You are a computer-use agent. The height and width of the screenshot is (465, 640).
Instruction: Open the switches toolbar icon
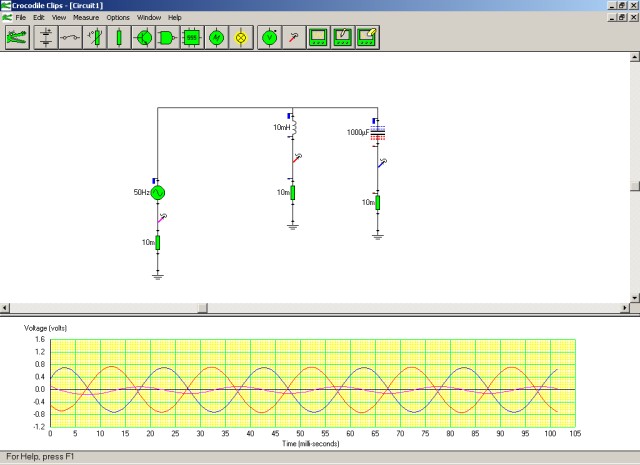tap(70, 38)
